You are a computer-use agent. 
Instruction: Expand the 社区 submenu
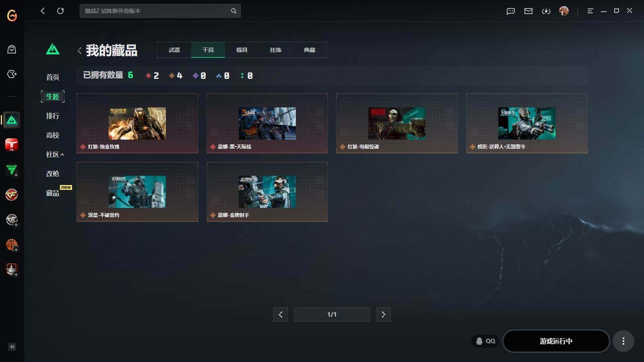click(55, 154)
